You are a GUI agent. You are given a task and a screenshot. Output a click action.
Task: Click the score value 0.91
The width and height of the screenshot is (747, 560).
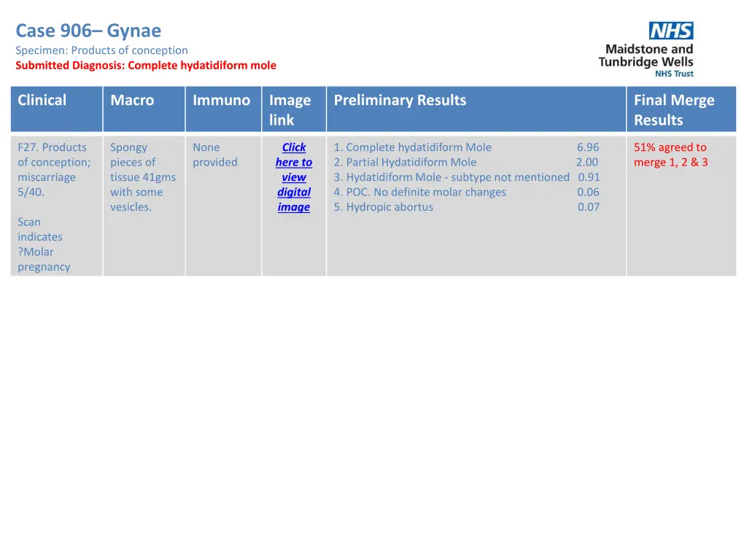[589, 177]
